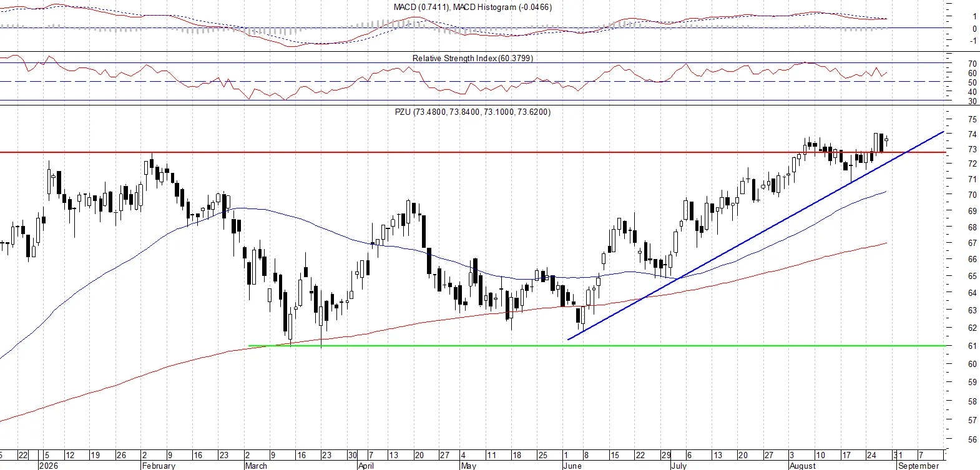The image size is (980, 470).
Task: Select the 40 level on RSI axis
Action: click(x=973, y=92)
